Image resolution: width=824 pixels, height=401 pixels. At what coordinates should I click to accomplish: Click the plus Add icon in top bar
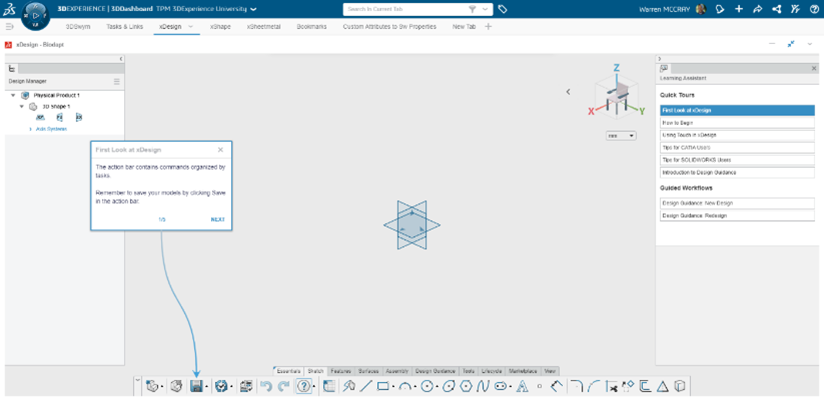[739, 9]
